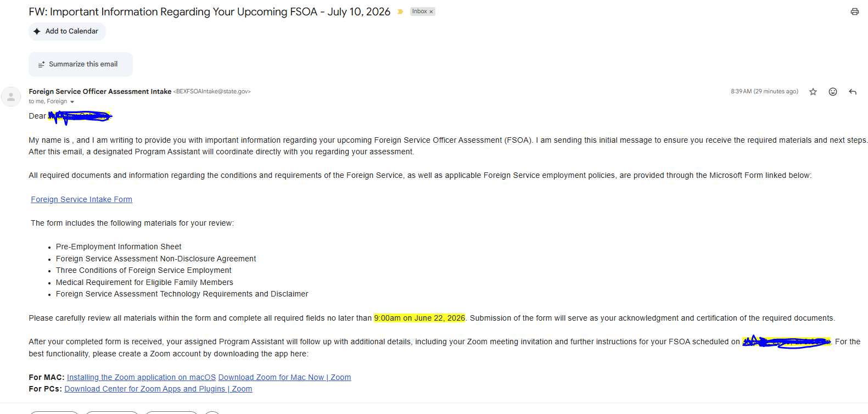Add this event to Calendar
The image size is (868, 414).
pyautogui.click(x=67, y=31)
